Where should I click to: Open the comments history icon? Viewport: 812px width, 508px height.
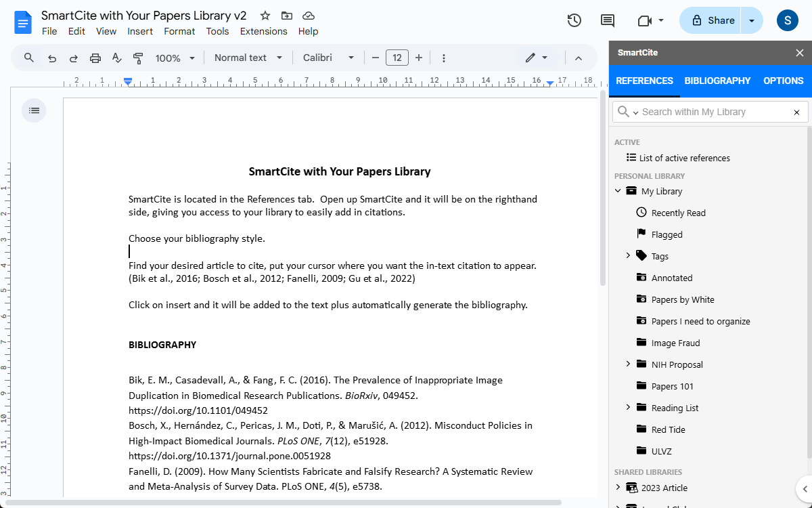click(x=608, y=20)
